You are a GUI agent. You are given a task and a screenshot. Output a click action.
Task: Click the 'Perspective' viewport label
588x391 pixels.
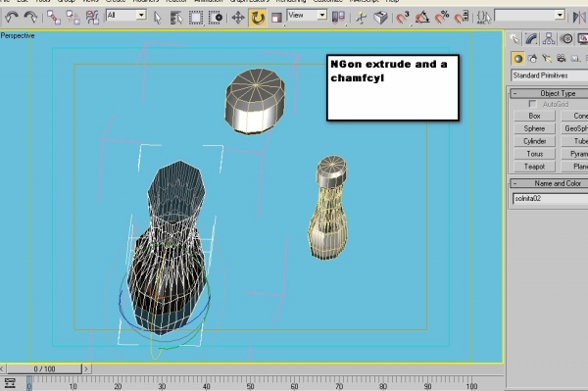click(18, 35)
